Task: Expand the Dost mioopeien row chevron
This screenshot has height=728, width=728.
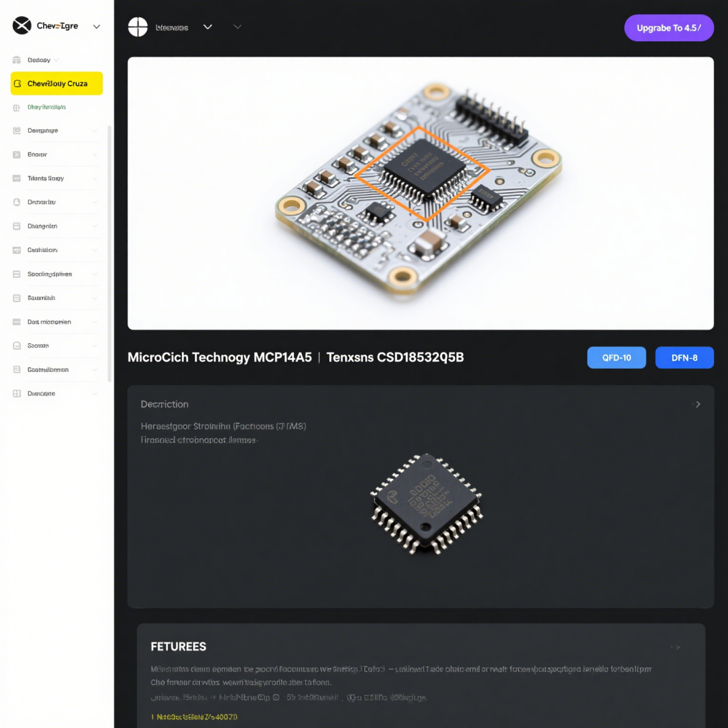Action: [95, 322]
